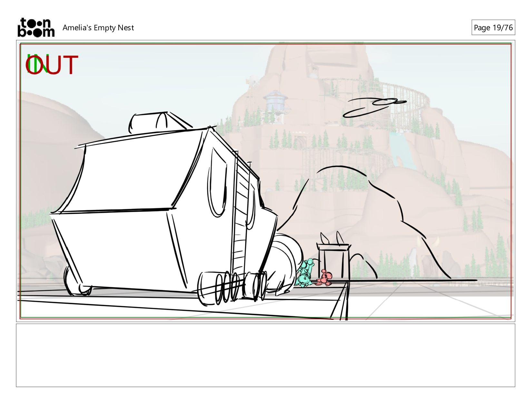Click the storyboard panel image
Viewport: 532px width, 411px height.
pos(265,181)
